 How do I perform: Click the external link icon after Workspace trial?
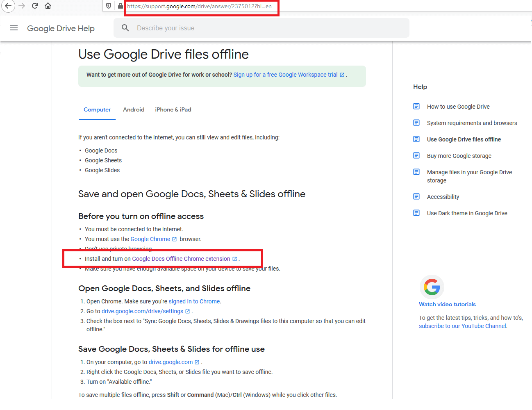[x=342, y=75]
